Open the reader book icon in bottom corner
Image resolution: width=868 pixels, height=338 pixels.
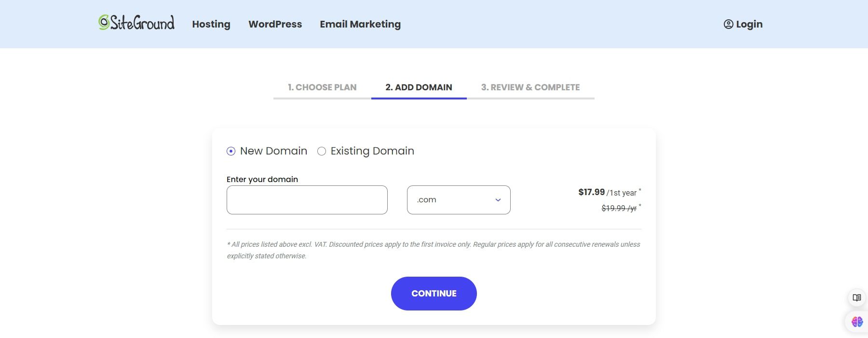(x=857, y=298)
